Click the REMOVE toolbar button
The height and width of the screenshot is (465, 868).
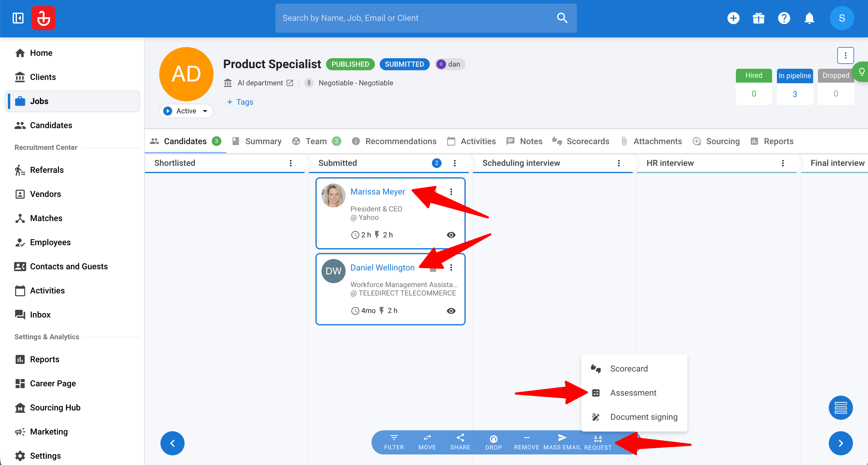tap(526, 442)
